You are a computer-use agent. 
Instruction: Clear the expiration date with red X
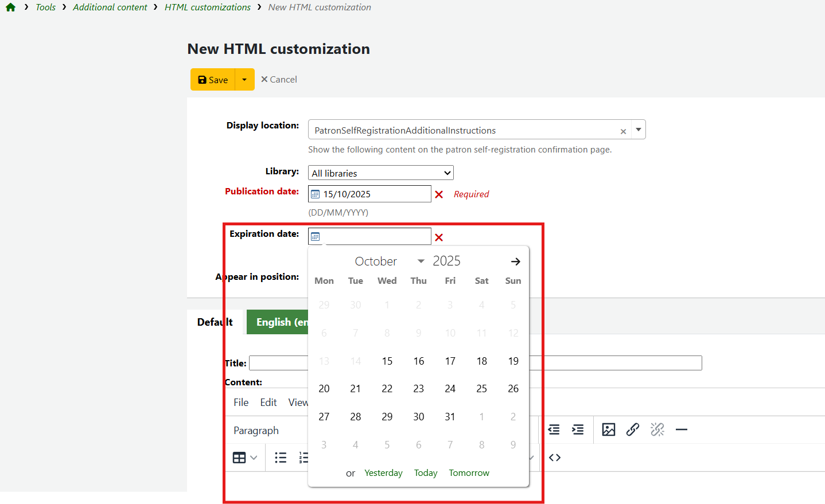439,237
